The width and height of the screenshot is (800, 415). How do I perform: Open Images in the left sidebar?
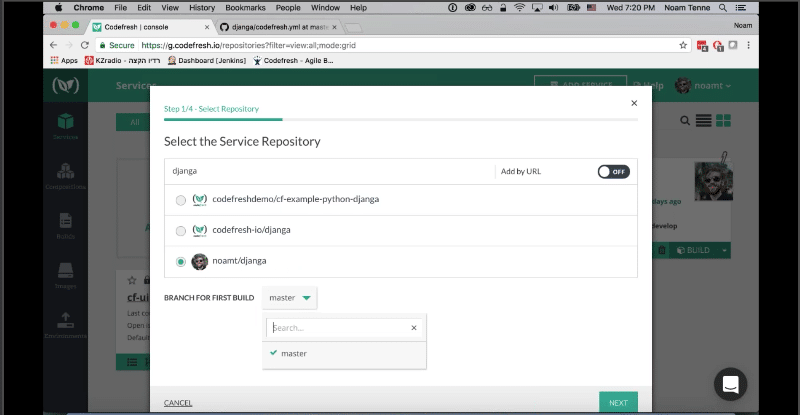(x=65, y=276)
